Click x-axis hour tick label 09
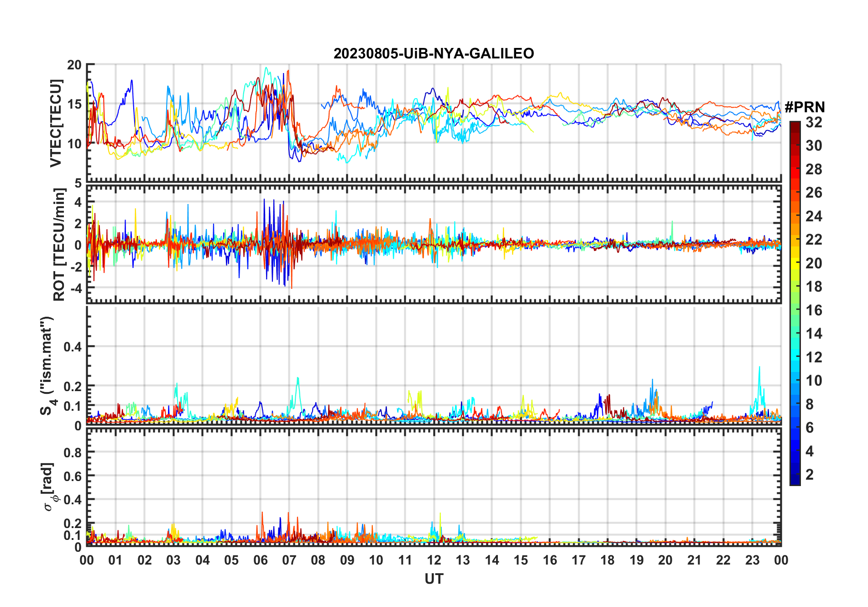 (x=347, y=560)
